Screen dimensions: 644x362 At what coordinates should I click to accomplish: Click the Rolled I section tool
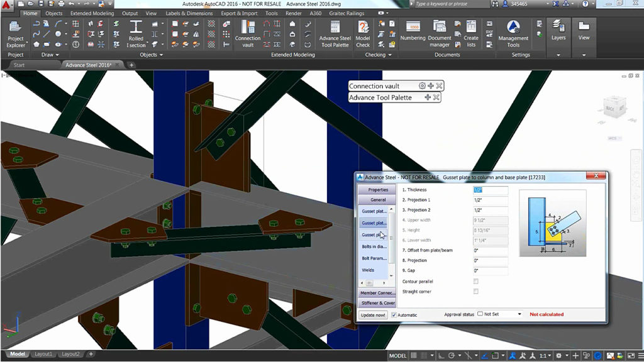(x=136, y=35)
